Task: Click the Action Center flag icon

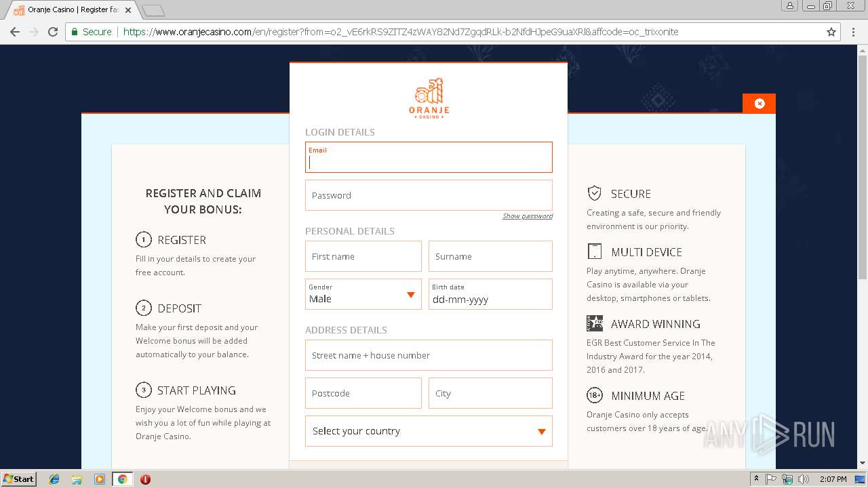Action: pyautogui.click(x=771, y=479)
